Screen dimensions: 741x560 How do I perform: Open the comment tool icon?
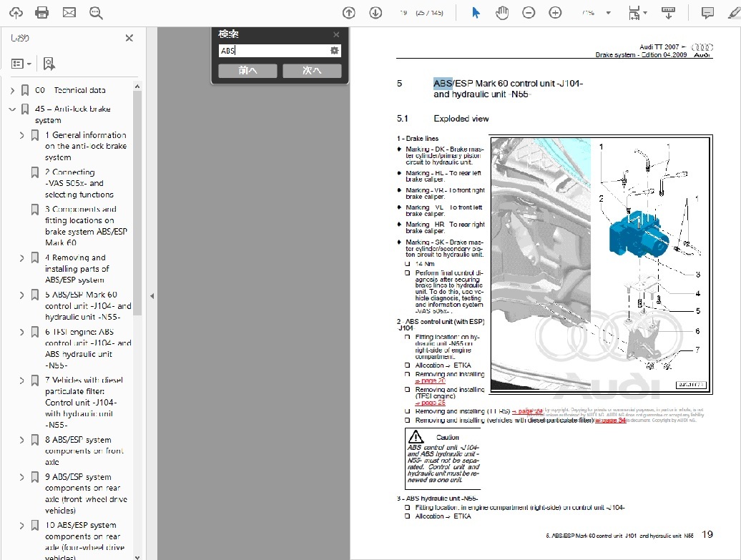click(707, 13)
